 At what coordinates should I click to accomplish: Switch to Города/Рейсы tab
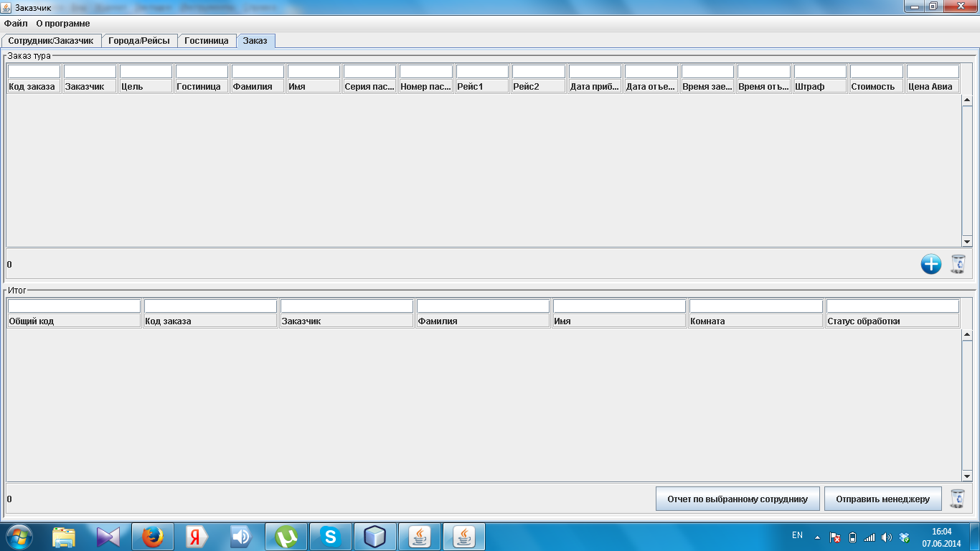tap(139, 41)
